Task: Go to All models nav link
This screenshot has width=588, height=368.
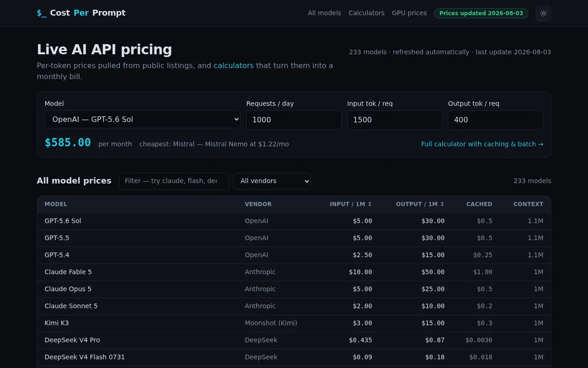Action: click(324, 13)
